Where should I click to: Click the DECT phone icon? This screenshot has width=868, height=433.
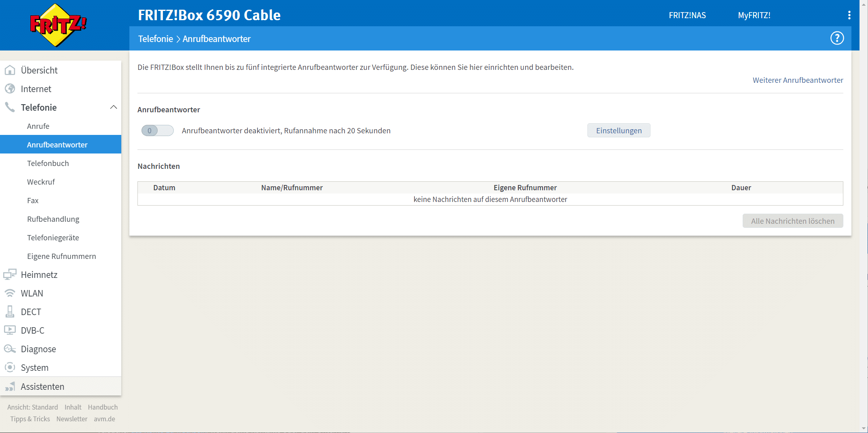(10, 312)
